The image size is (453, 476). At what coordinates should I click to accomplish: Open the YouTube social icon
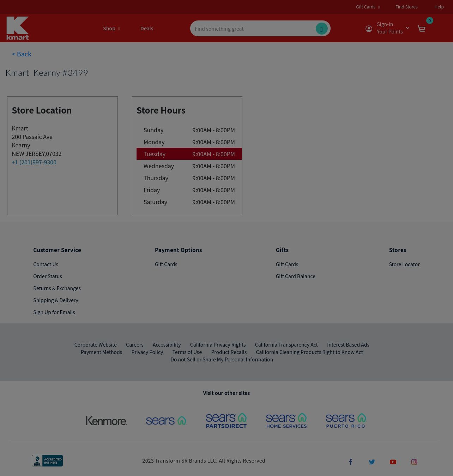[393, 462]
